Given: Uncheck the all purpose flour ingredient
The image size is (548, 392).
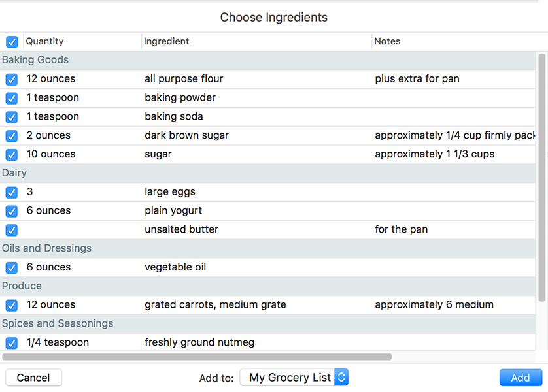Looking at the screenshot, I should click(x=11, y=78).
